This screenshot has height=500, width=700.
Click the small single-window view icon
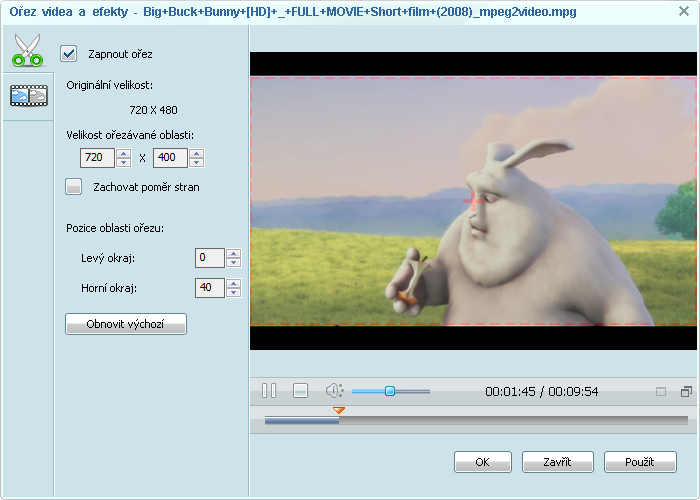pyautogui.click(x=661, y=392)
